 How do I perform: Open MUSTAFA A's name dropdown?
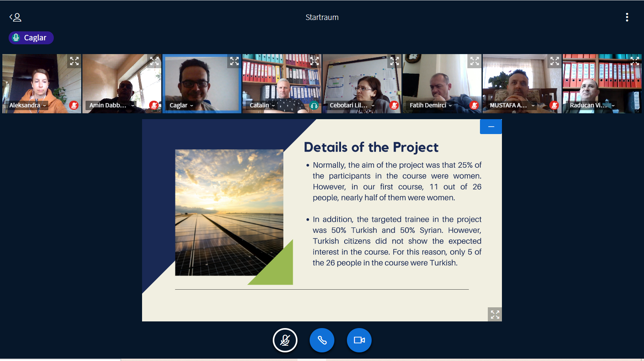click(512, 105)
